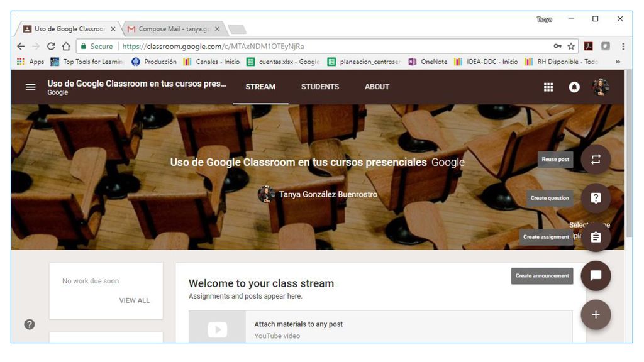This screenshot has width=644, height=362.
Task: Open the Adobe PDF extension icon
Action: [x=588, y=47]
